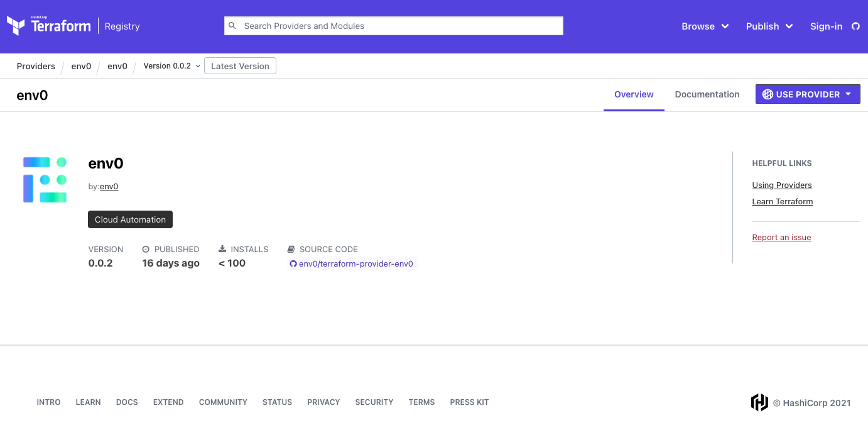
Task: Switch to the Overview tab
Action: [634, 94]
